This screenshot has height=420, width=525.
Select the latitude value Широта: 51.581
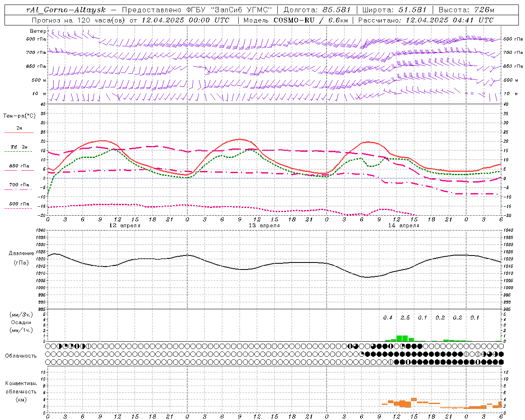[x=394, y=10]
